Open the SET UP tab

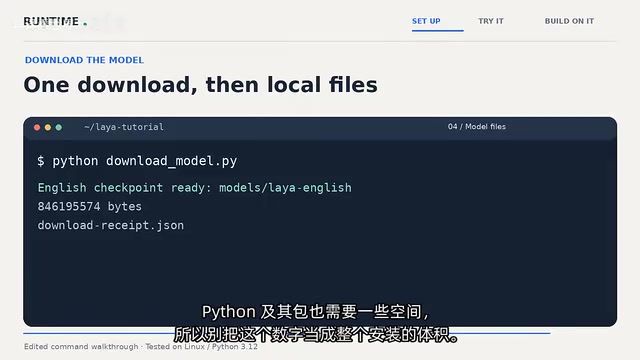coord(426,21)
